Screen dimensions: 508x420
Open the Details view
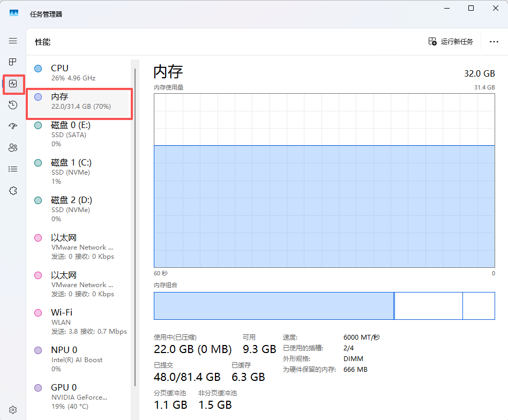[12, 169]
